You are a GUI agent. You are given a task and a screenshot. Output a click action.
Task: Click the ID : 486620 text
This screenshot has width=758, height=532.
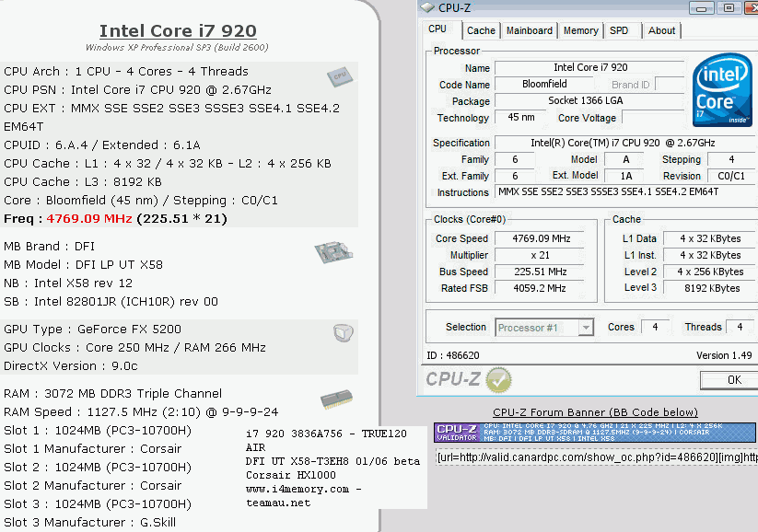453,355
